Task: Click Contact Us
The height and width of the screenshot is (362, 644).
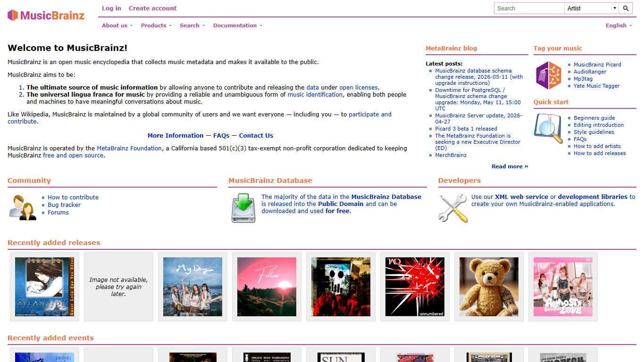Action: tap(256, 135)
